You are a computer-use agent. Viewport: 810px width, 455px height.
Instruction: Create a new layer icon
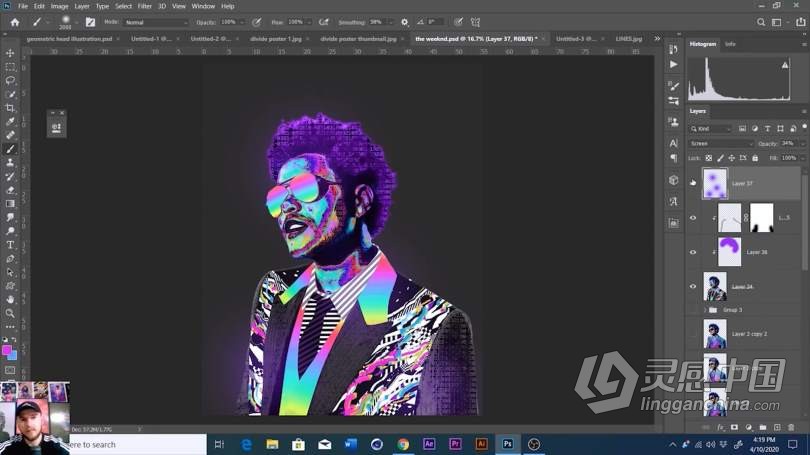click(777, 428)
